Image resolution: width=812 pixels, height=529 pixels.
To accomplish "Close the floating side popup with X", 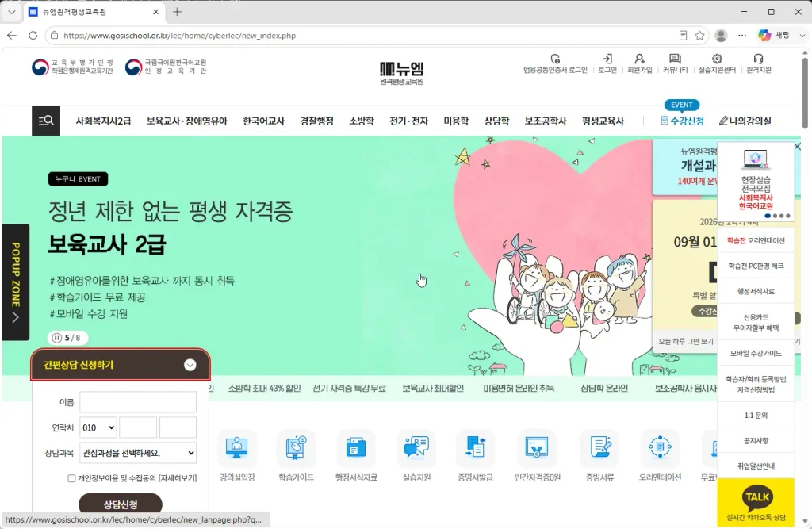I will [x=798, y=147].
